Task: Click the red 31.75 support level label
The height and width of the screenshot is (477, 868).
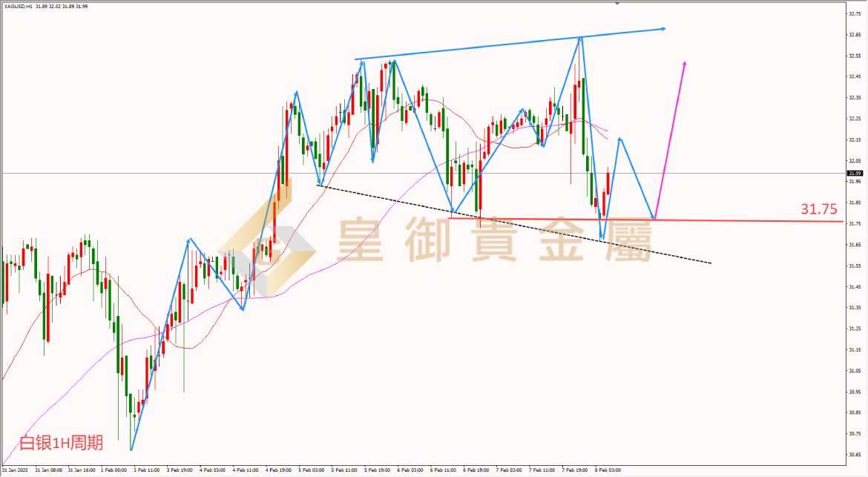Action: pos(819,208)
